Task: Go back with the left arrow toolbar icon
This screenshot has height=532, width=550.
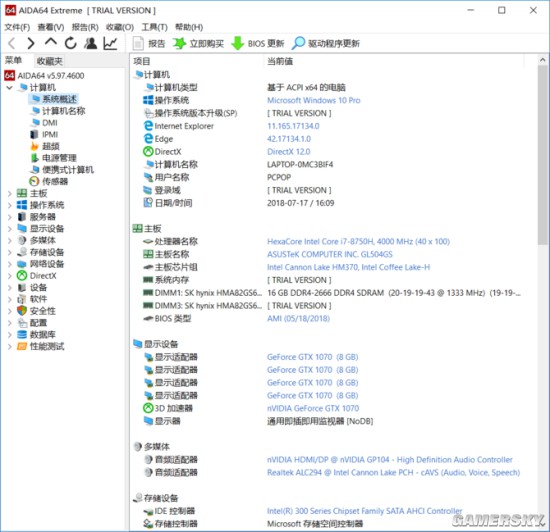Action: pos(12,43)
